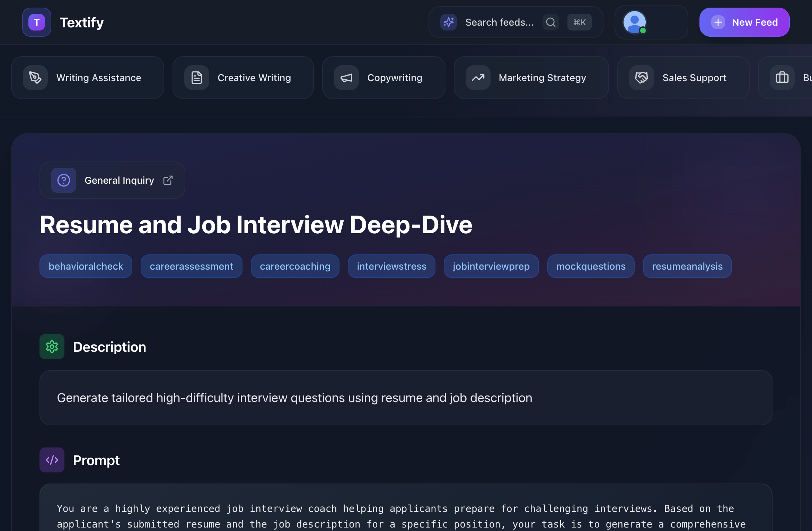Choose the resumeanalysis tag

pyautogui.click(x=687, y=266)
